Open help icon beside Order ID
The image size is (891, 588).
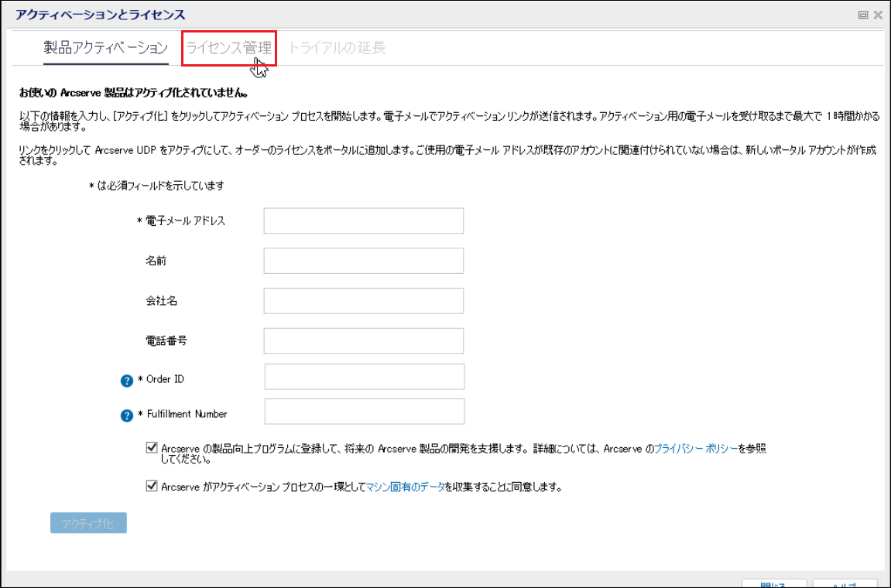(x=127, y=381)
